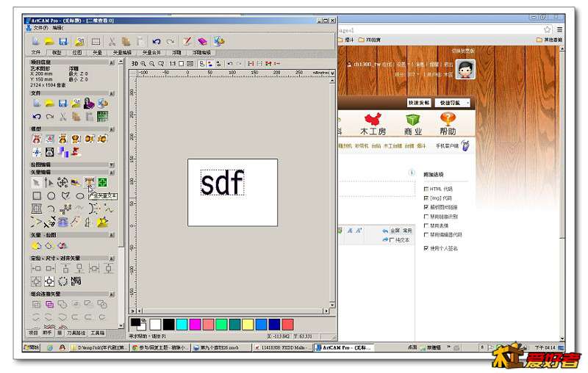588x373 pixels.
Task: Collapse the 矢量编辑 panel section
Action: point(112,173)
